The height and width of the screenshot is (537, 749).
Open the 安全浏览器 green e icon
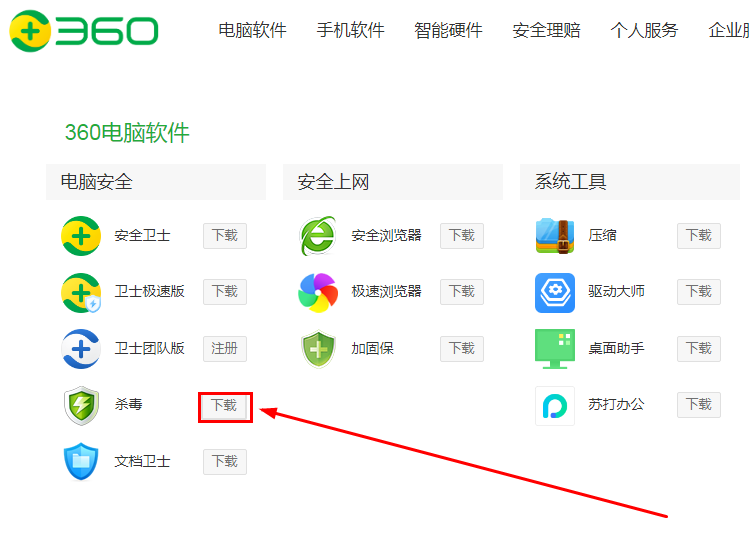pos(318,236)
